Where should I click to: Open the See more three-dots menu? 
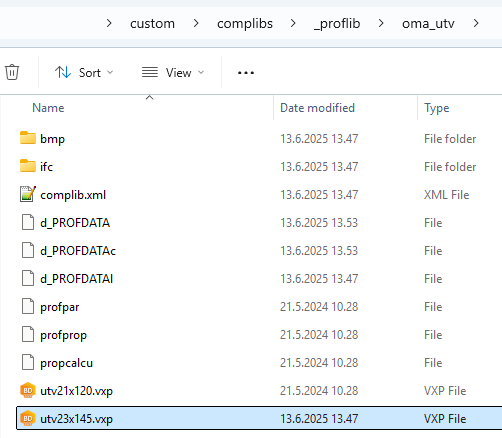[246, 72]
